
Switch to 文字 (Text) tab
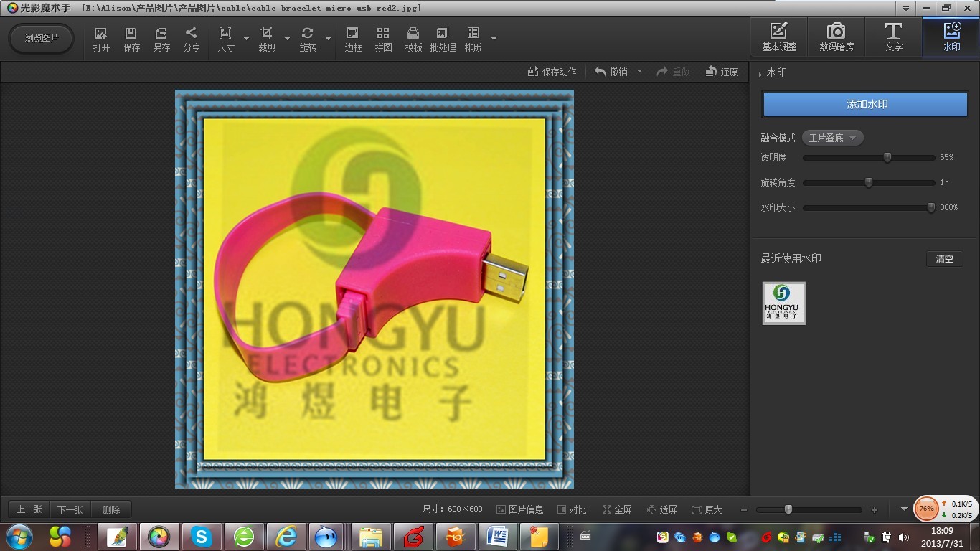894,37
